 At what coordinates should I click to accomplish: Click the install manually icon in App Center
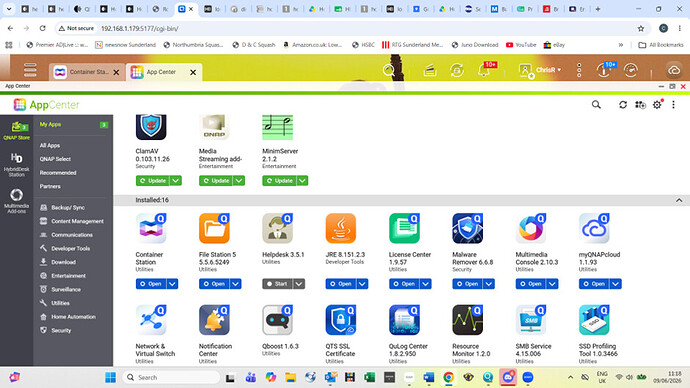click(640, 105)
